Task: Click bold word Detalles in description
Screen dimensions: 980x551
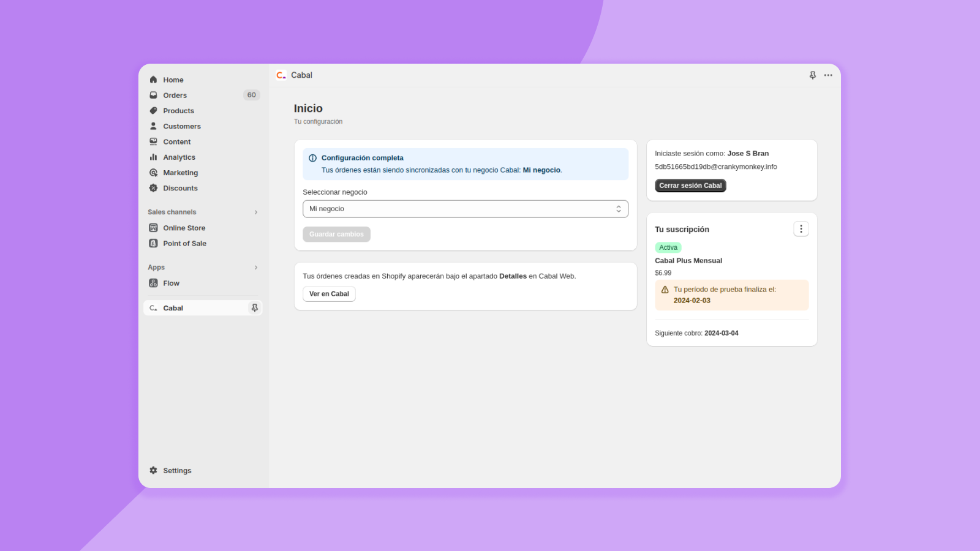Action: pyautogui.click(x=513, y=276)
